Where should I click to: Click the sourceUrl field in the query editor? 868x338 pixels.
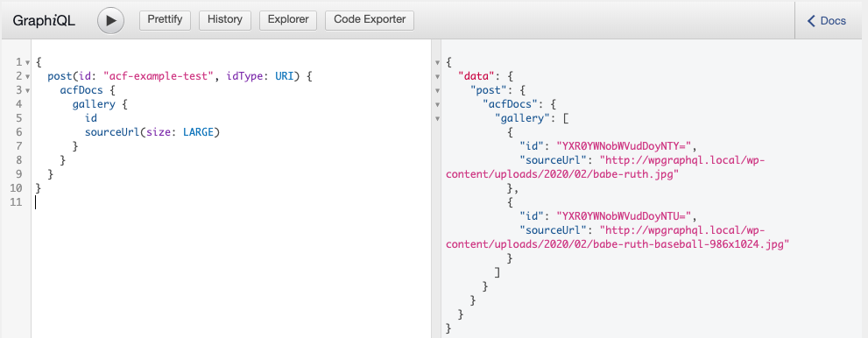point(112,132)
